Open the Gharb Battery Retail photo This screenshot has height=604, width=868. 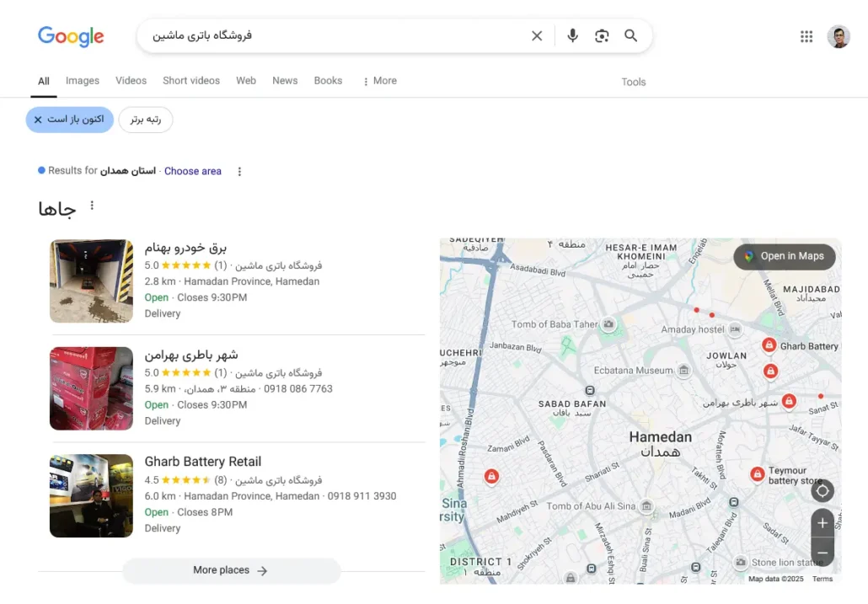91,495
